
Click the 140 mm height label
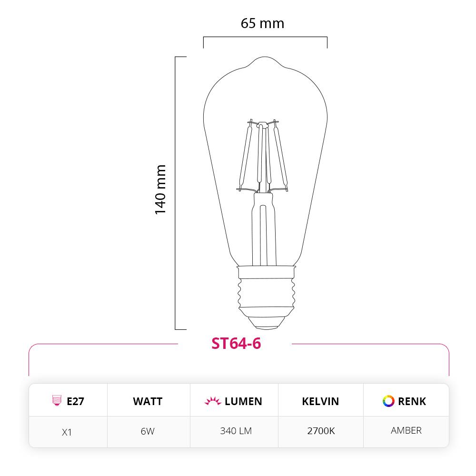tap(160, 190)
